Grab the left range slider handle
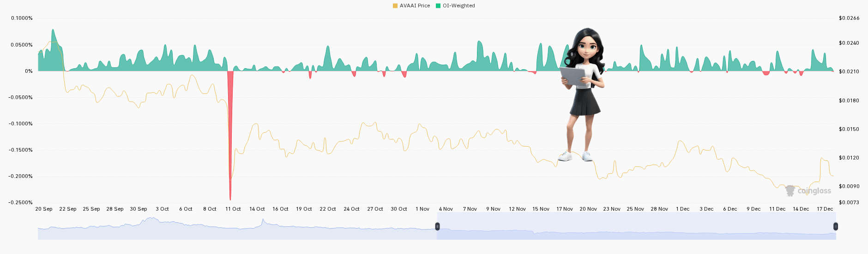Viewport: 868px width, 254px height. (437, 226)
